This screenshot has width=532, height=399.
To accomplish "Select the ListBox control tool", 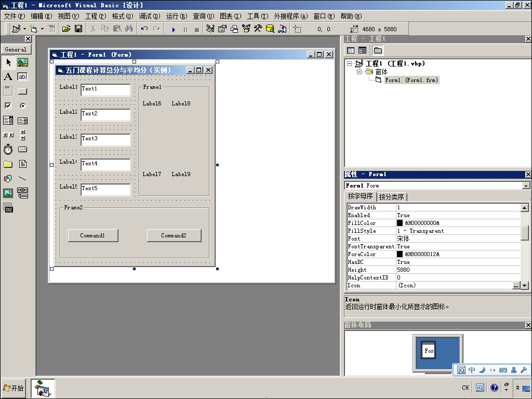I will pyautogui.click(x=23, y=120).
